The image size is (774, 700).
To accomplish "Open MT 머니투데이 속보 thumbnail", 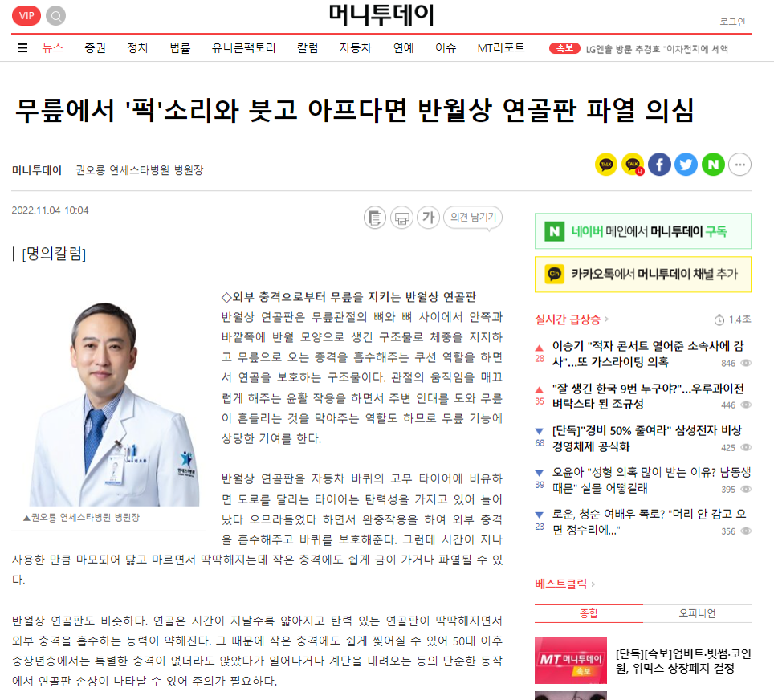I will pos(571,661).
